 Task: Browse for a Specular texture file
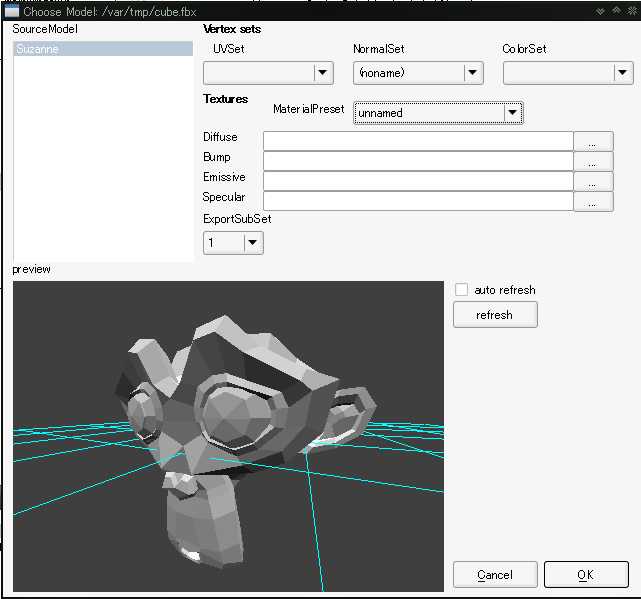pos(593,202)
